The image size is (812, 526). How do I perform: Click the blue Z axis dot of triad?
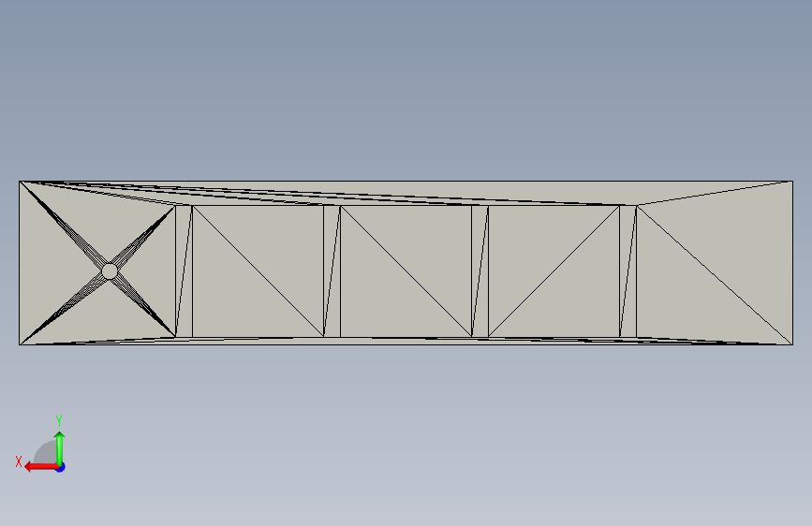tap(61, 467)
